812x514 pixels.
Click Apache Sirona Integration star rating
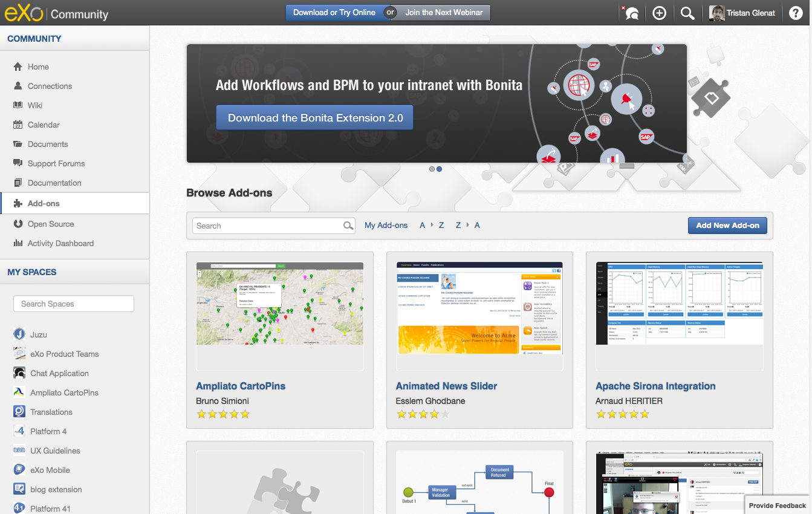coord(623,414)
